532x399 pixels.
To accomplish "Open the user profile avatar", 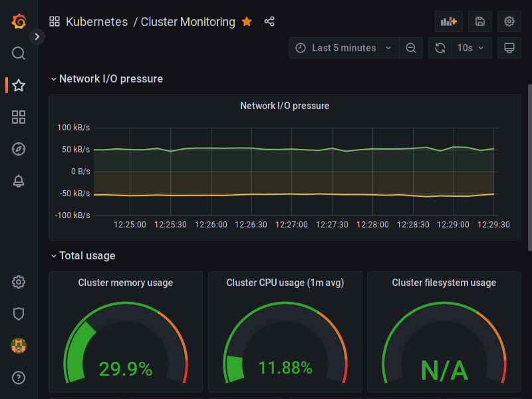I will point(19,346).
